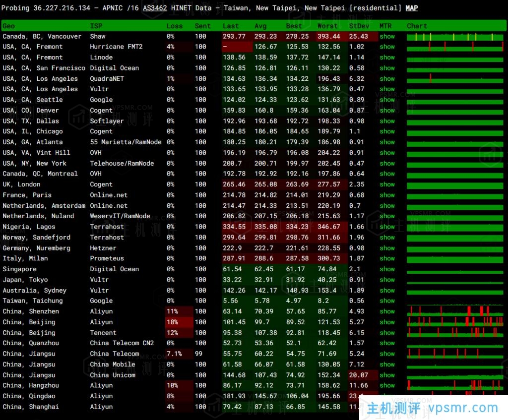Show MTR for Tokyo Vultr row
Viewport: 508px width, 420px height.
tap(387, 280)
